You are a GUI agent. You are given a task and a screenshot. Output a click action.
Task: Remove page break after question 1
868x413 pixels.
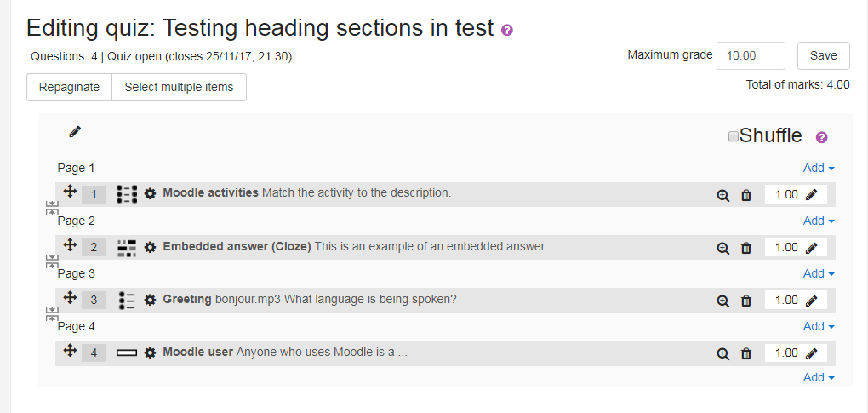51,208
